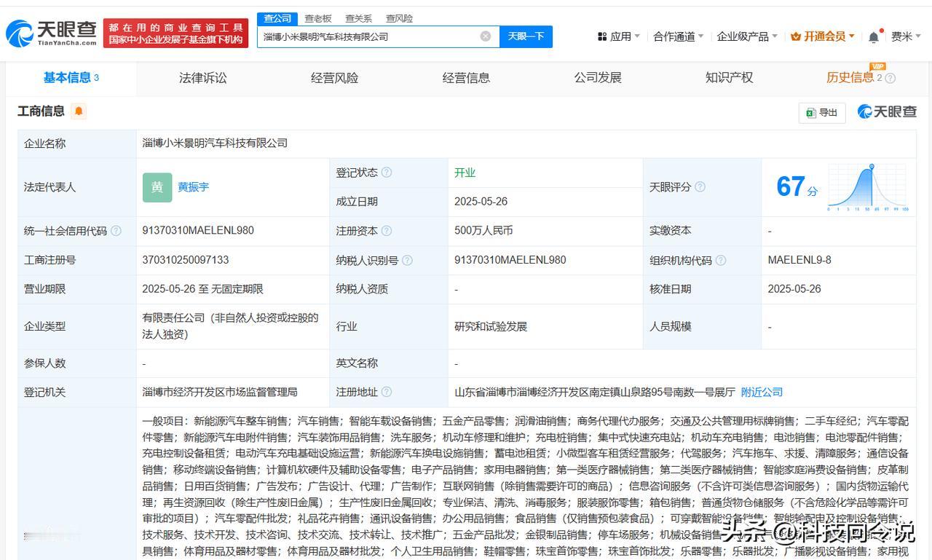Open the notification bell in the header

click(x=874, y=36)
